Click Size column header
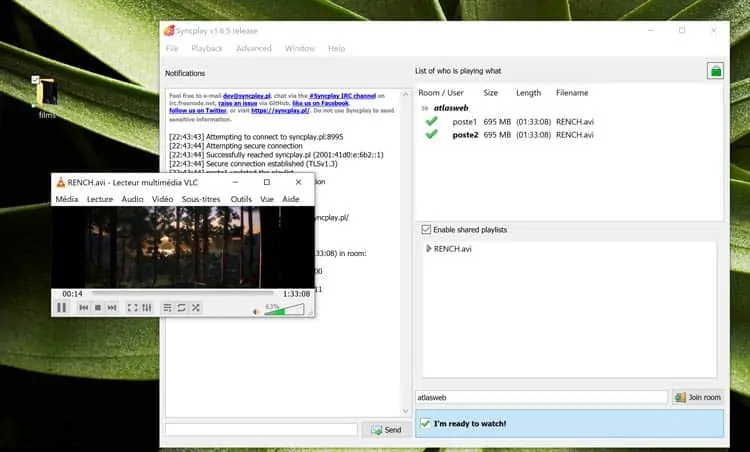Viewport: 750px width, 452px height. [491, 93]
